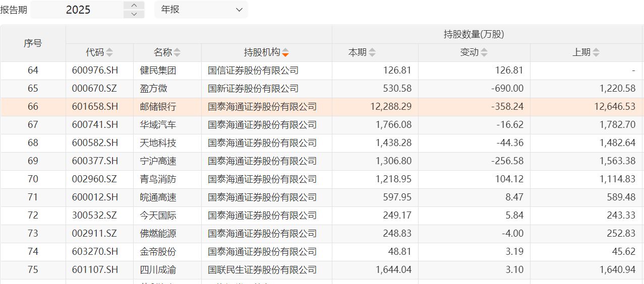
Task: Click the -256.58 change value
Action: (x=506, y=161)
